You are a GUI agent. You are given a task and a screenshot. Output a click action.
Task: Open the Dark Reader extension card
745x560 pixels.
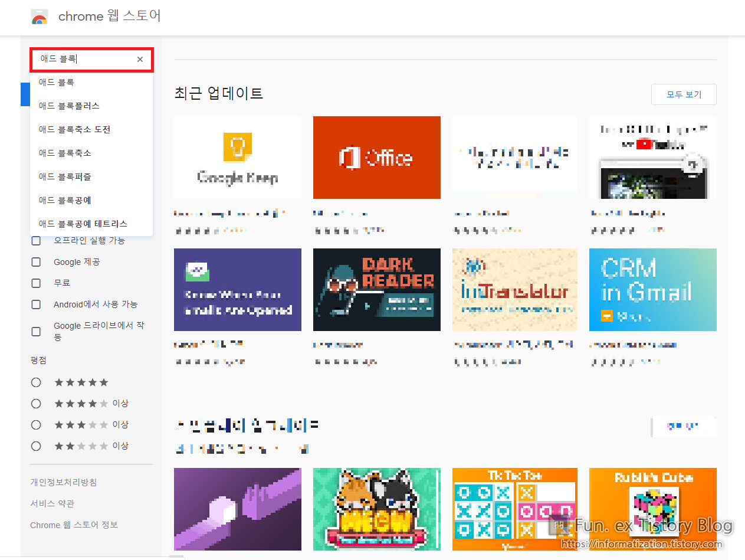point(377,290)
